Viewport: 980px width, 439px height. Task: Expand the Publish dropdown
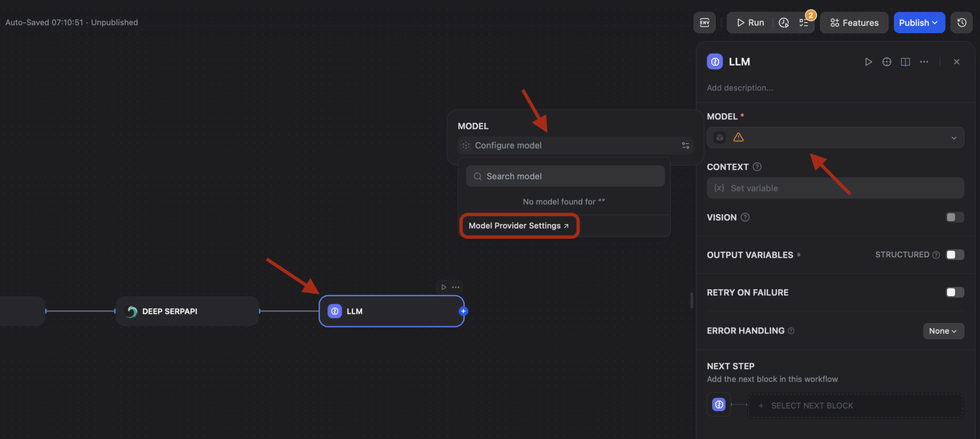tap(919, 23)
